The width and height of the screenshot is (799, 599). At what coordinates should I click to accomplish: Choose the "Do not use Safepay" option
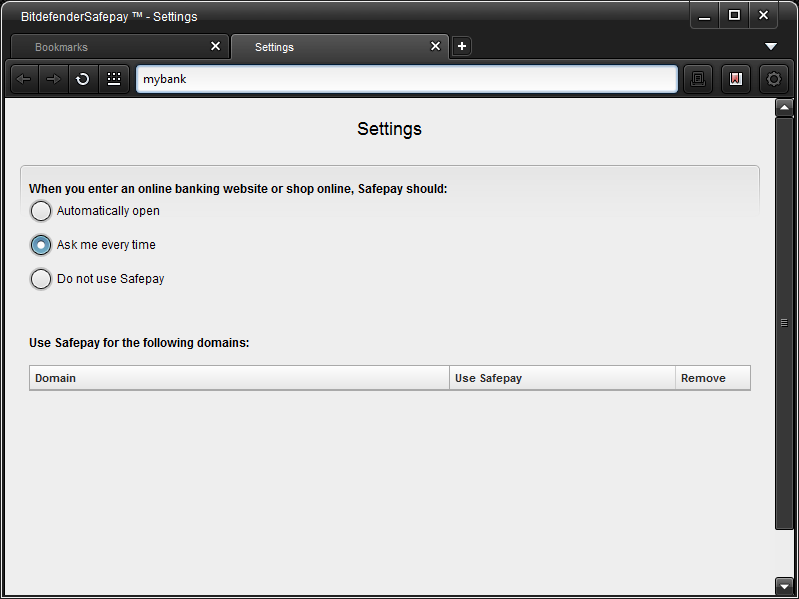tap(41, 279)
